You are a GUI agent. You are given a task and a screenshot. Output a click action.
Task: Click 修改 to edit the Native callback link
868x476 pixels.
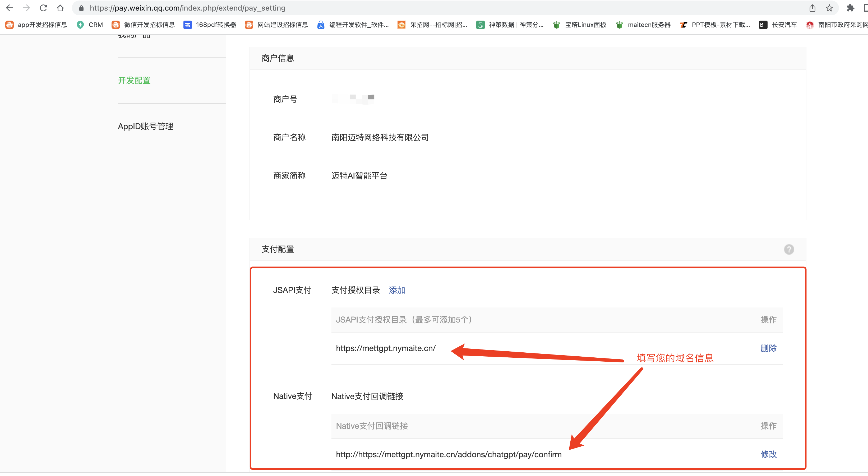pos(769,454)
